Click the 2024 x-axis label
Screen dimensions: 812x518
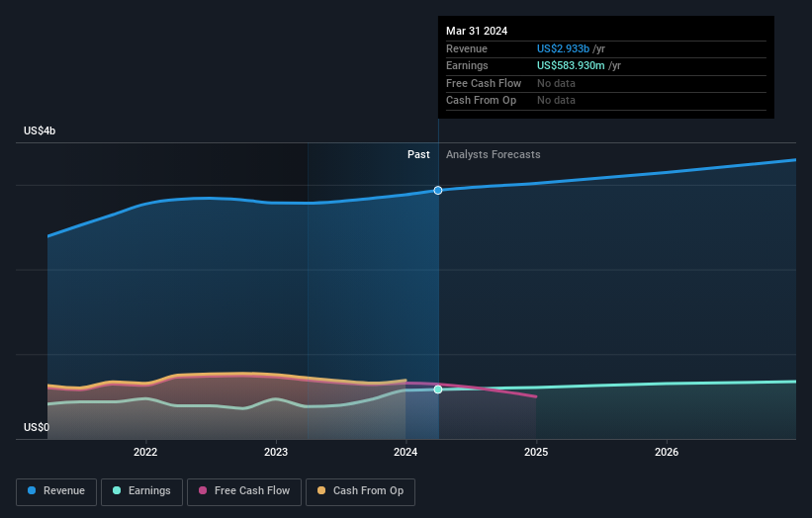coord(406,453)
